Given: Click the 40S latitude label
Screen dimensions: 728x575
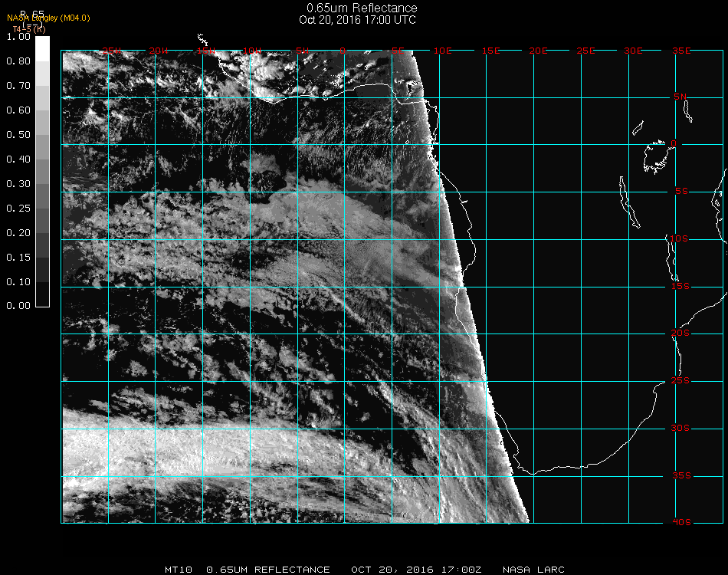Looking at the screenshot, I should 681,523.
